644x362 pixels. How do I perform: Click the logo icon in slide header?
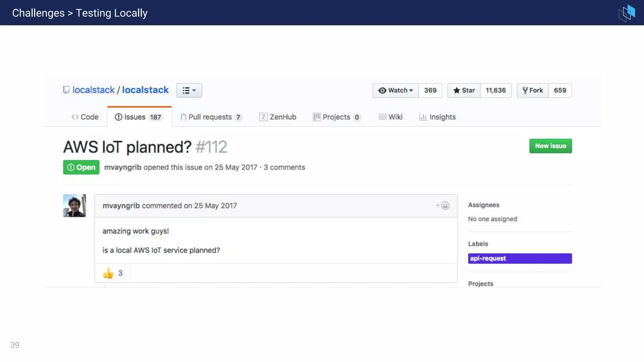click(627, 13)
